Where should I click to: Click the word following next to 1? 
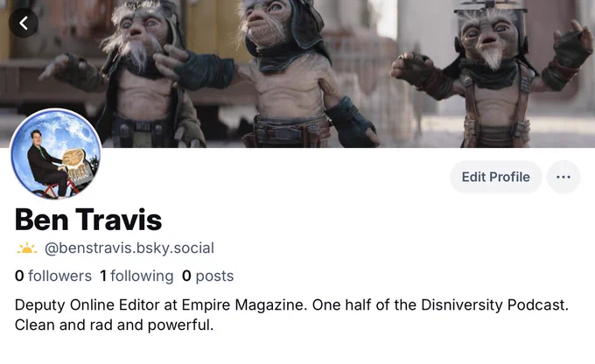(x=142, y=276)
